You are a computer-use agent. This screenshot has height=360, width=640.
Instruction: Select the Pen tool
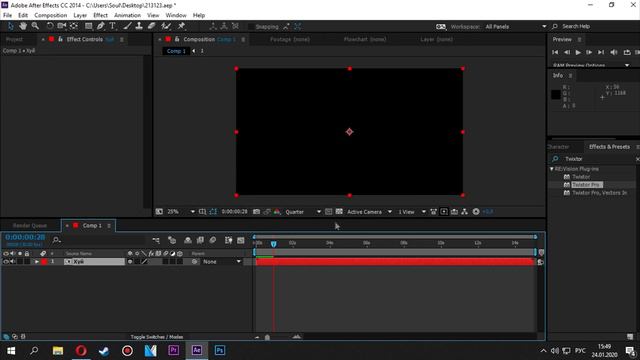(x=100, y=26)
